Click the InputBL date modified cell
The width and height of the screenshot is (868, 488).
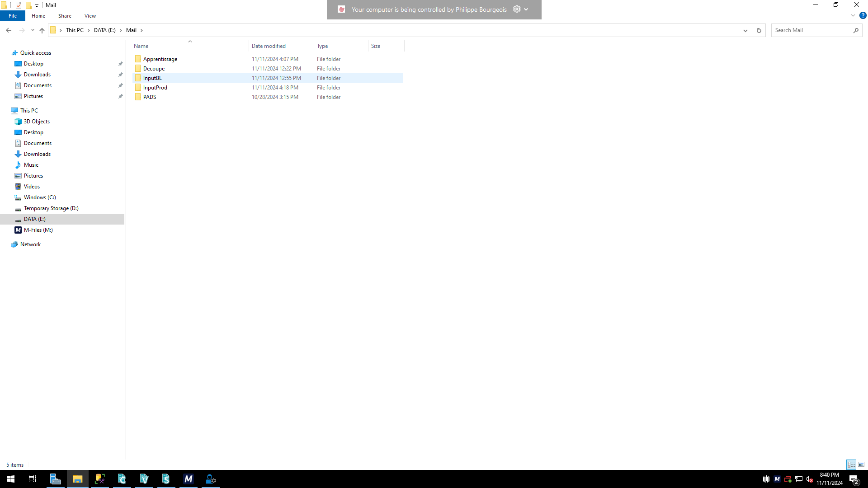tap(276, 78)
